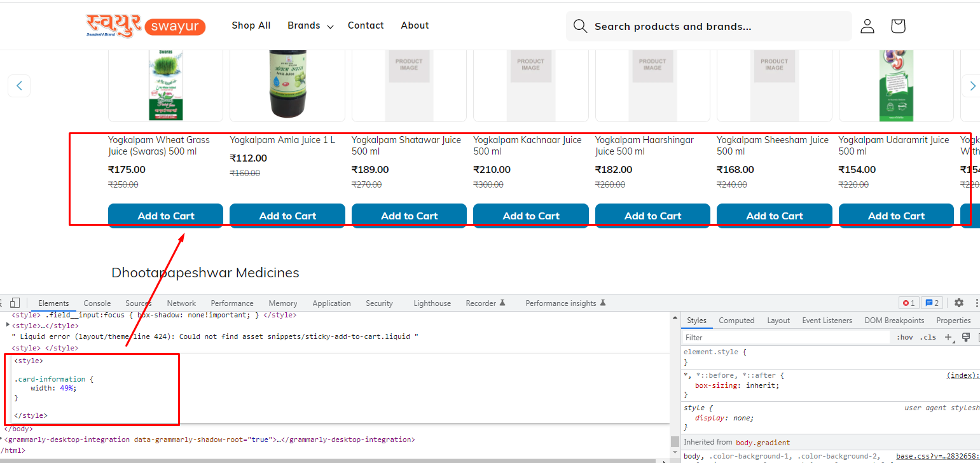Add Yogkalpam Amla Juice 1 L to cart
This screenshot has height=463, width=980.
287,216
